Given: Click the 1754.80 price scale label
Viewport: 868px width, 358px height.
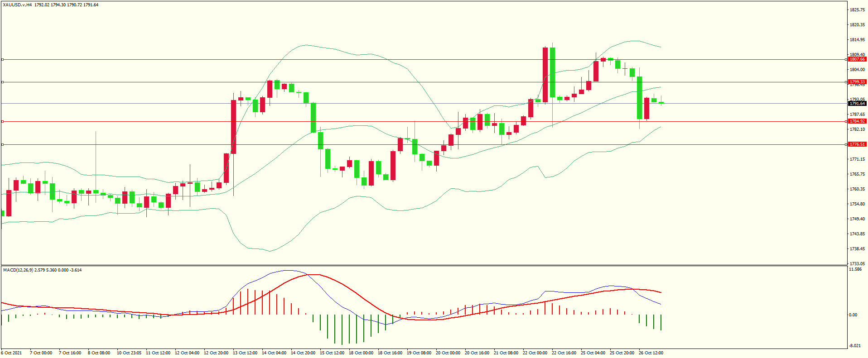Looking at the screenshot, I should [857, 204].
